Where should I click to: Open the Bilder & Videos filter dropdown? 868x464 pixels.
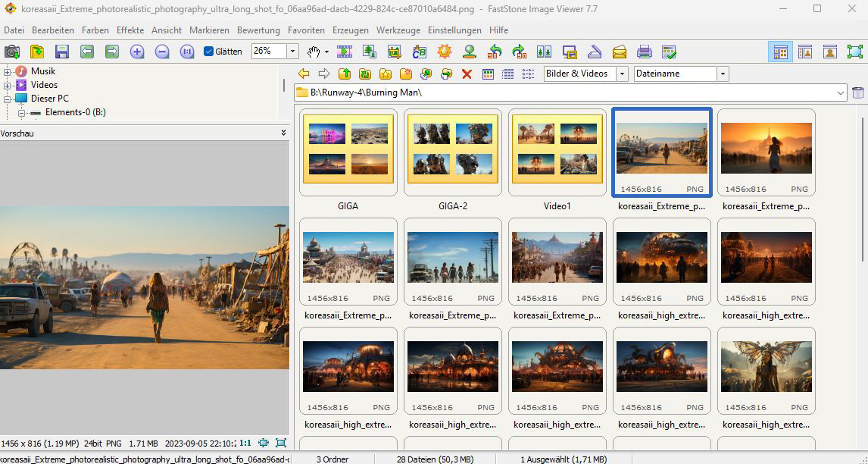coord(622,74)
